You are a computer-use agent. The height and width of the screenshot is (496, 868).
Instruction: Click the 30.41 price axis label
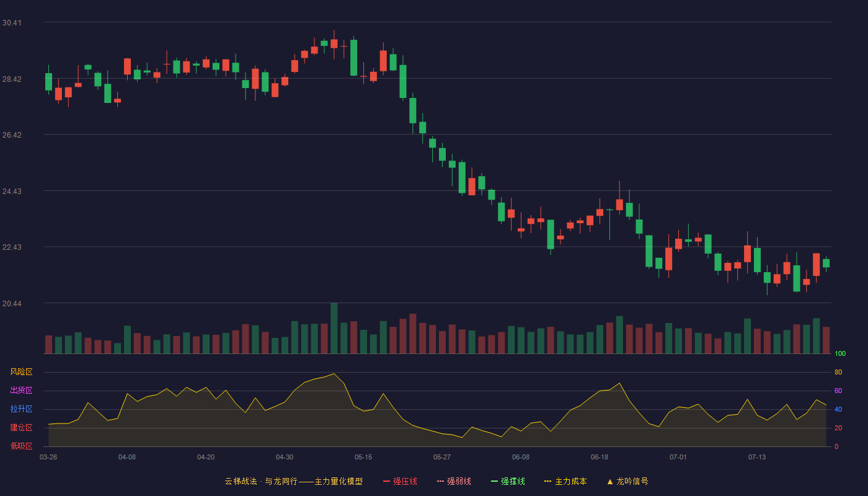click(11, 23)
